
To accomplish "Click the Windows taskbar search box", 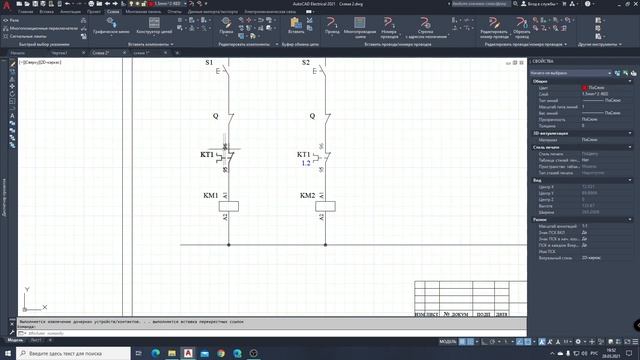I will (x=73, y=353).
